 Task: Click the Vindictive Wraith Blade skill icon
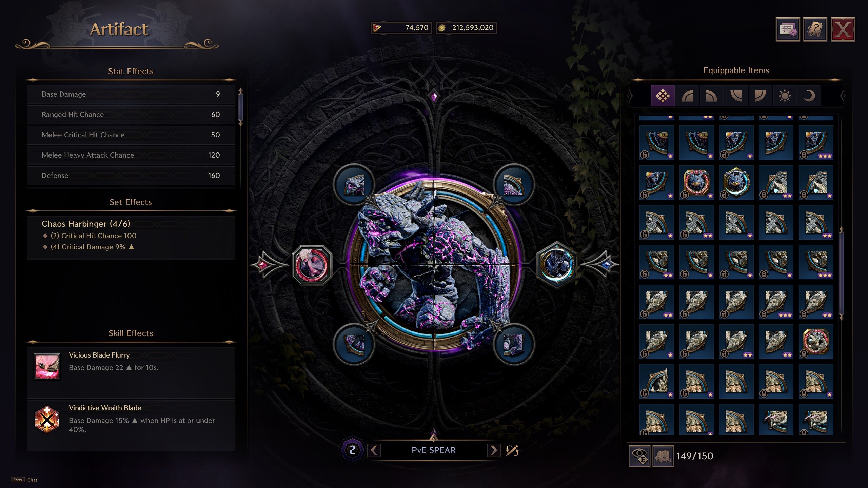[x=47, y=420]
